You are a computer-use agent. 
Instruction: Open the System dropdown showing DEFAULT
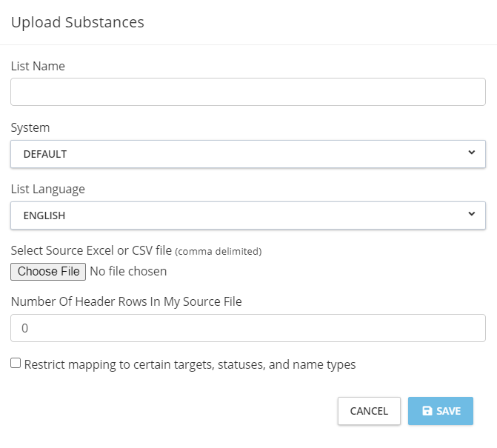click(247, 154)
